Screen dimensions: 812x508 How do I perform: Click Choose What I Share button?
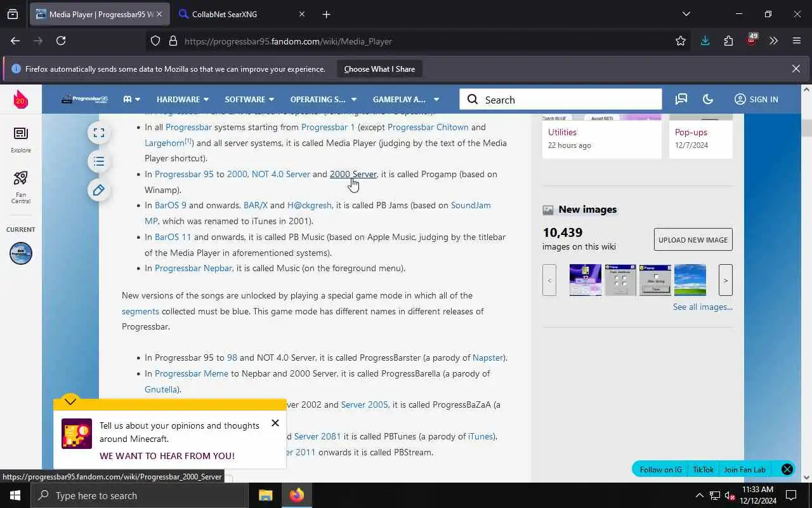tap(379, 69)
